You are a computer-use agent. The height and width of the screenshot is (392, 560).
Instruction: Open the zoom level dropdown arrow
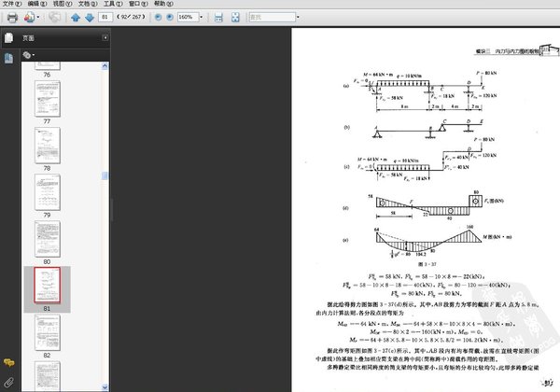201,17
